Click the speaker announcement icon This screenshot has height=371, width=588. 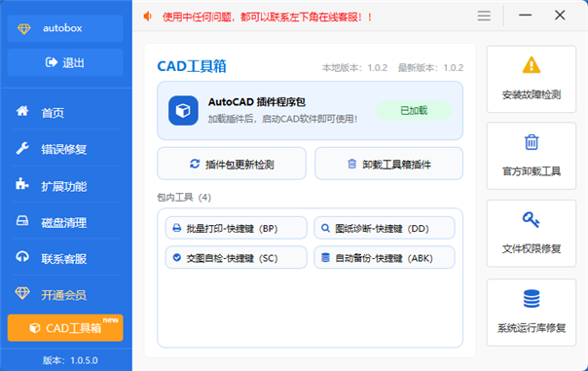point(148,17)
